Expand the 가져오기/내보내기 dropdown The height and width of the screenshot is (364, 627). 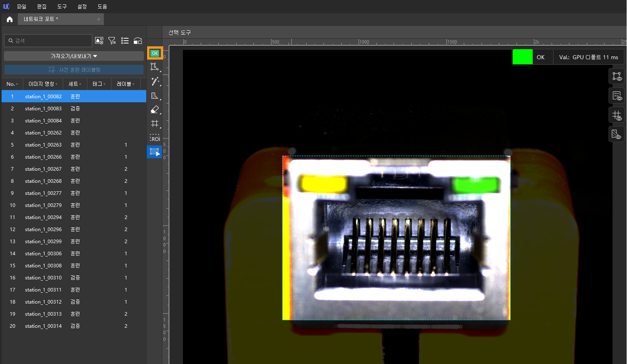[74, 56]
